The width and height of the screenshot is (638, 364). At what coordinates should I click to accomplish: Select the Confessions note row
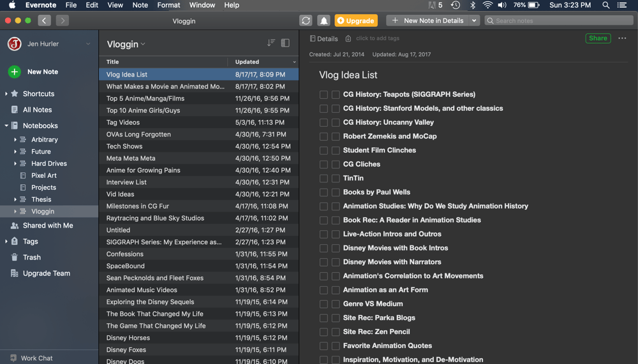[x=198, y=254]
